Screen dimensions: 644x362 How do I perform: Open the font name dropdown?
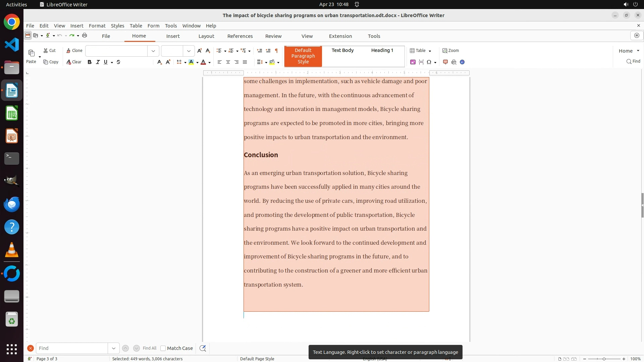coord(153,51)
